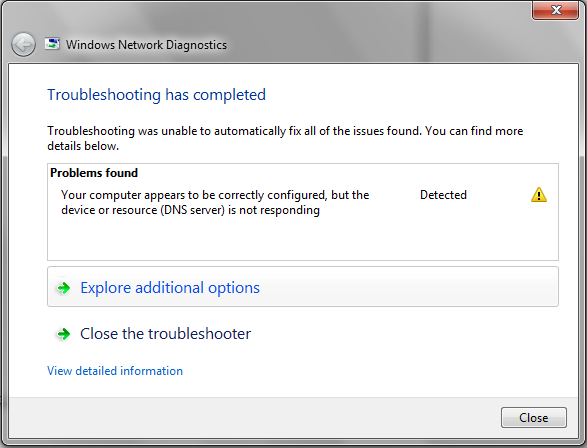
Task: Click the Close button at bottom
Action: [x=534, y=418]
